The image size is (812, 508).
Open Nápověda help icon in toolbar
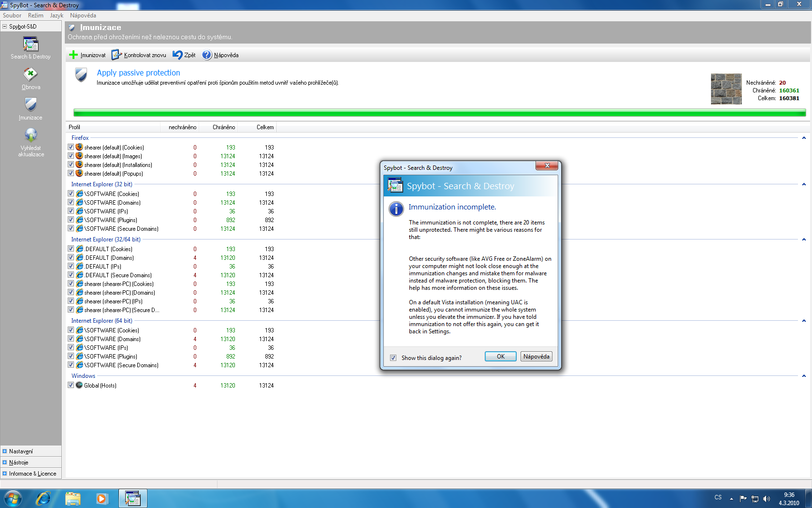click(207, 55)
